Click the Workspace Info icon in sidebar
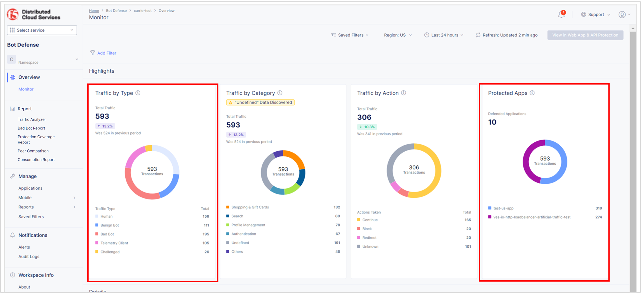 click(12, 275)
